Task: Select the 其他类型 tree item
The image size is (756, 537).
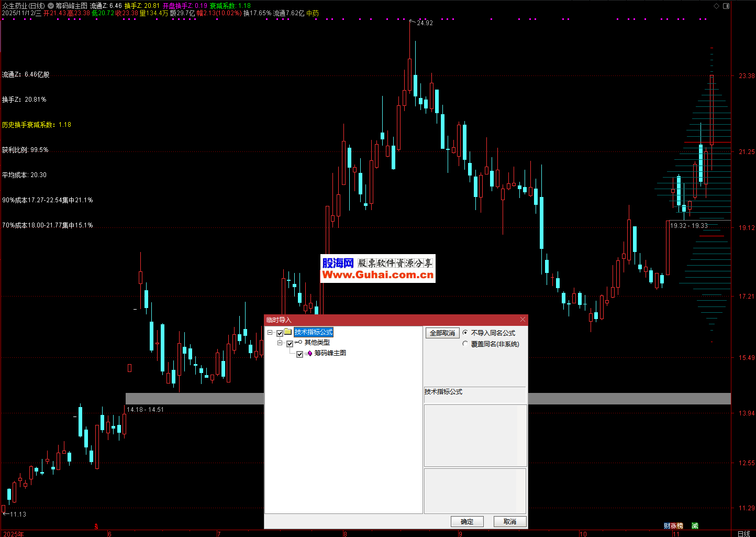Action: tap(317, 343)
